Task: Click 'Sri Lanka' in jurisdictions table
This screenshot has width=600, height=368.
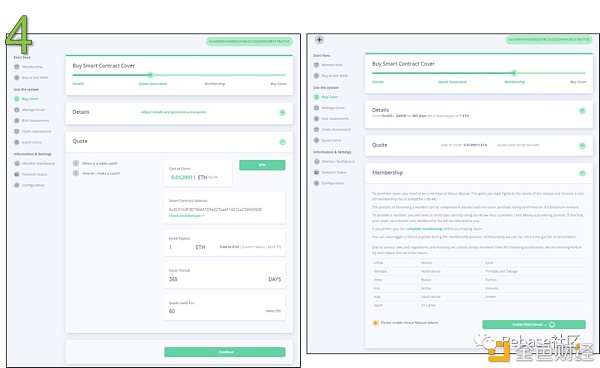Action: (x=428, y=305)
